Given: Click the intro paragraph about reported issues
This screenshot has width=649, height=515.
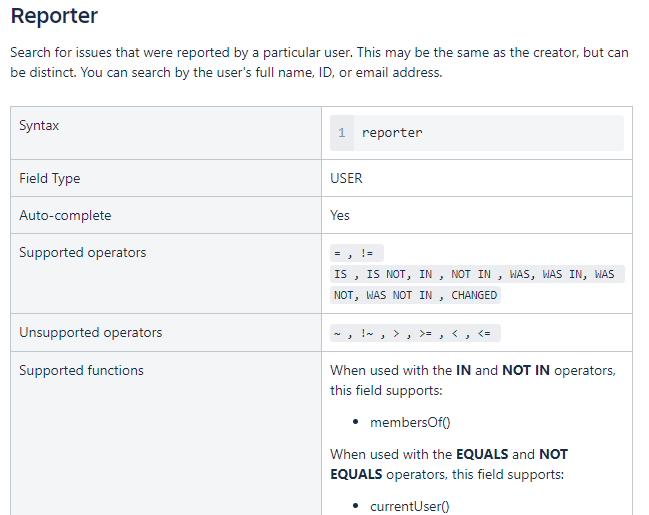Looking at the screenshot, I should (x=320, y=63).
